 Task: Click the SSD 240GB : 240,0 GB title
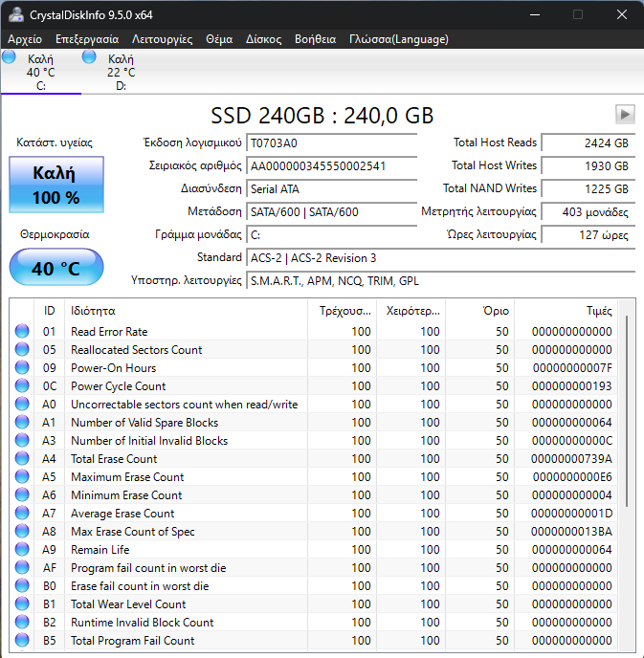[x=322, y=116]
